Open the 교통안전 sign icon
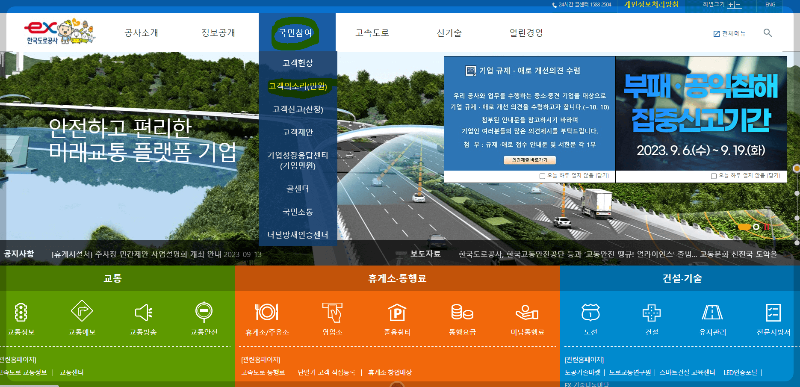 click(x=204, y=312)
